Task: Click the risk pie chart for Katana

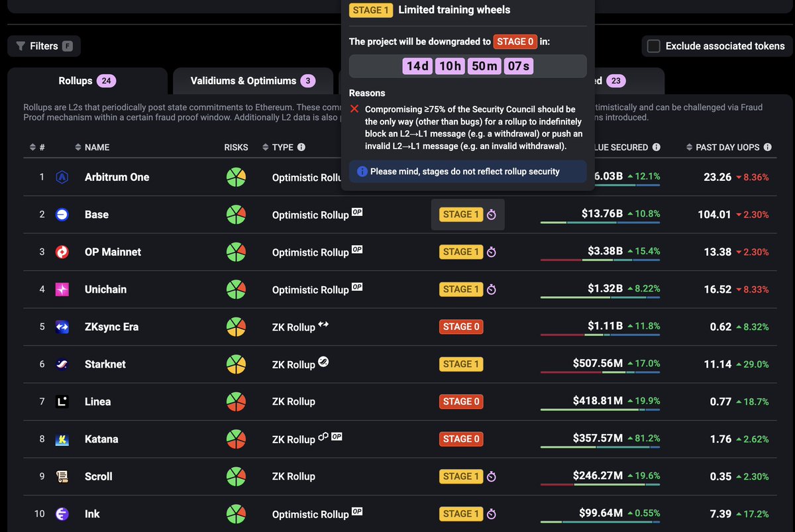Action: pyautogui.click(x=236, y=439)
